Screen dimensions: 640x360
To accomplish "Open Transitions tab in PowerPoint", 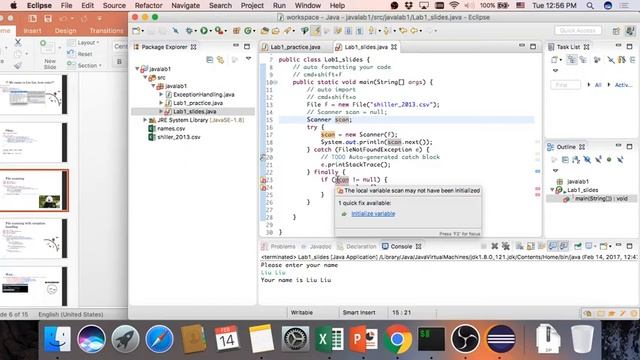I will pos(106,31).
